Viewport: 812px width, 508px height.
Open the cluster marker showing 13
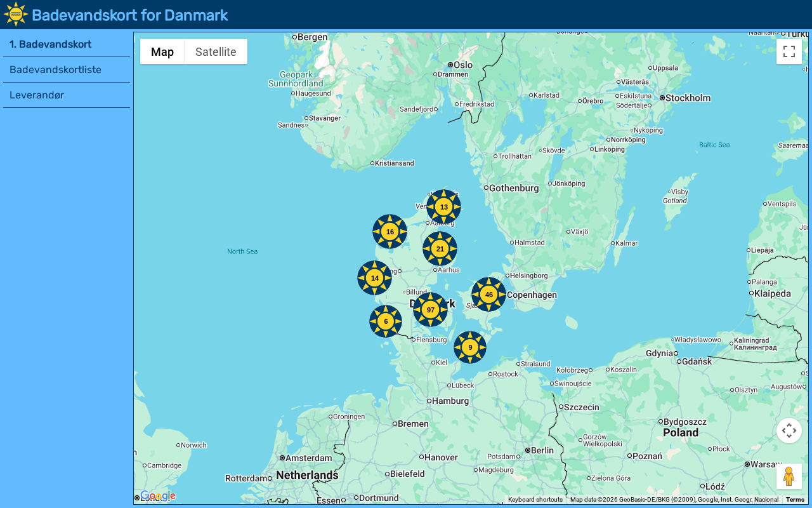[443, 207]
